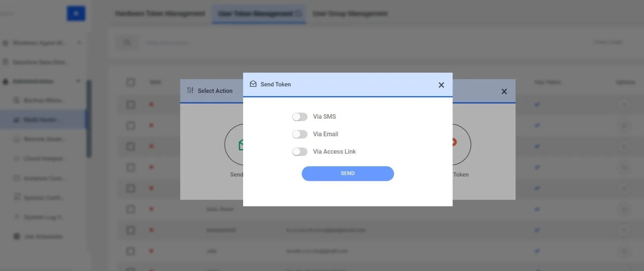The image size is (644, 271).
Task: Click the SEND button
Action: click(x=348, y=173)
